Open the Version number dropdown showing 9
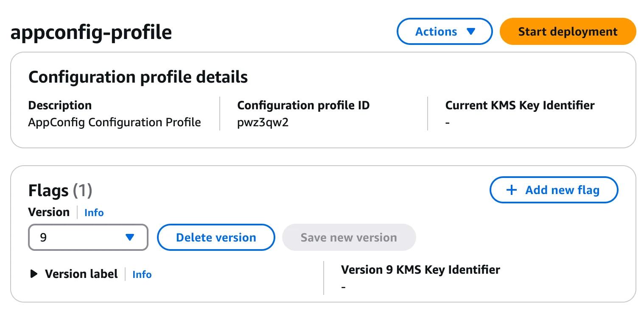The image size is (644, 311). point(88,237)
